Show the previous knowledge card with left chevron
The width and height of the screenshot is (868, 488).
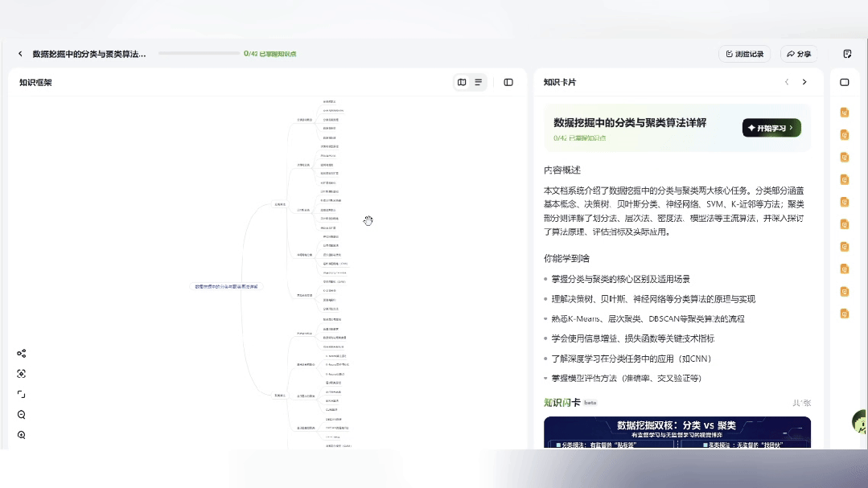(x=787, y=81)
